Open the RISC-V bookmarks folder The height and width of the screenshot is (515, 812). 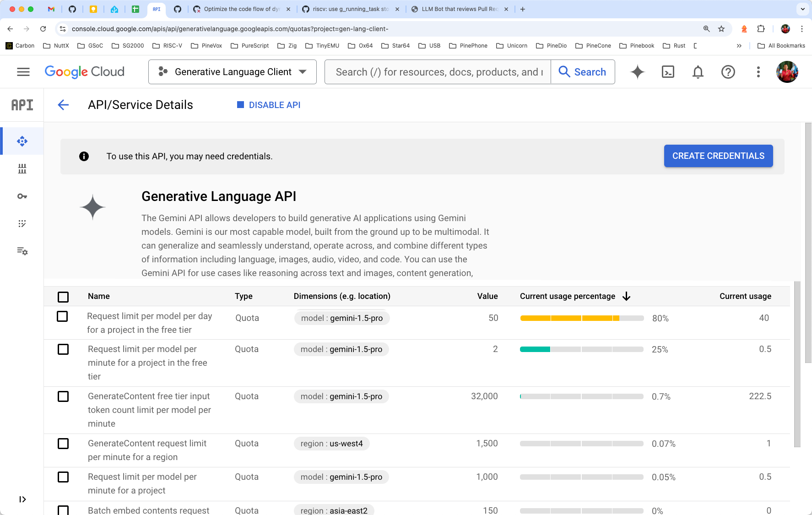[167, 46]
